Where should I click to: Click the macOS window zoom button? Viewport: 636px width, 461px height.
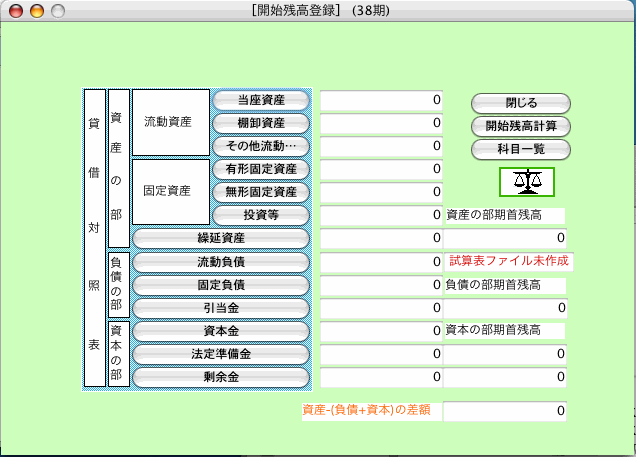pos(57,10)
